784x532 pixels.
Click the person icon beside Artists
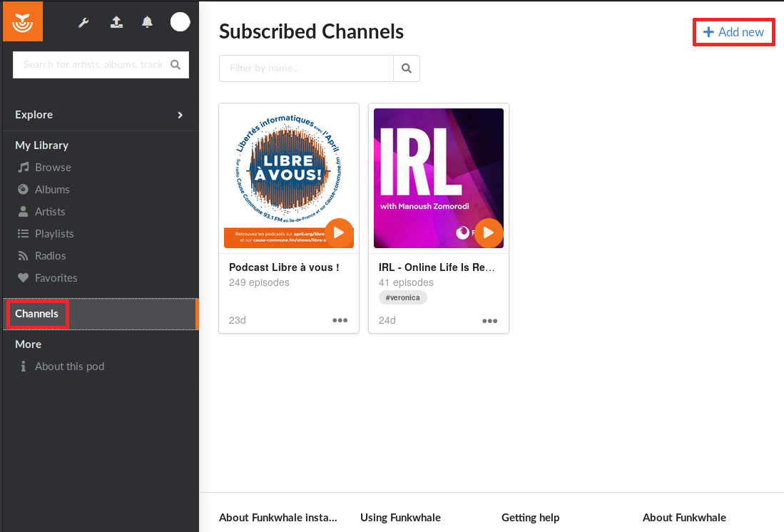coord(23,212)
